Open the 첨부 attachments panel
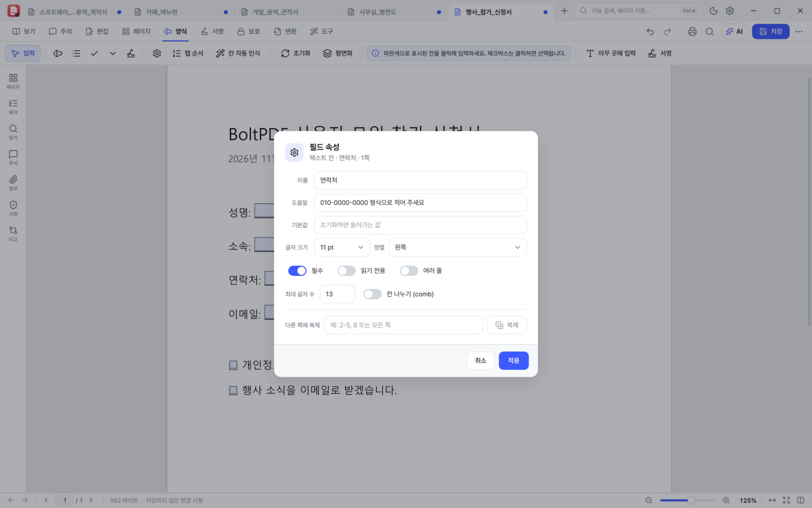812x508 pixels. (13, 182)
